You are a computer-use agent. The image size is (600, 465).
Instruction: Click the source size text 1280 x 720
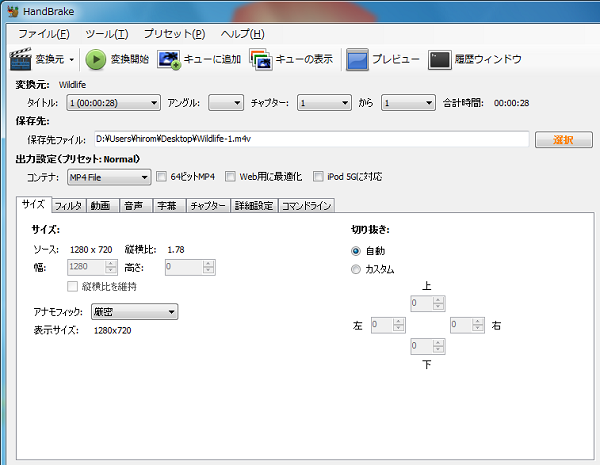(91, 250)
